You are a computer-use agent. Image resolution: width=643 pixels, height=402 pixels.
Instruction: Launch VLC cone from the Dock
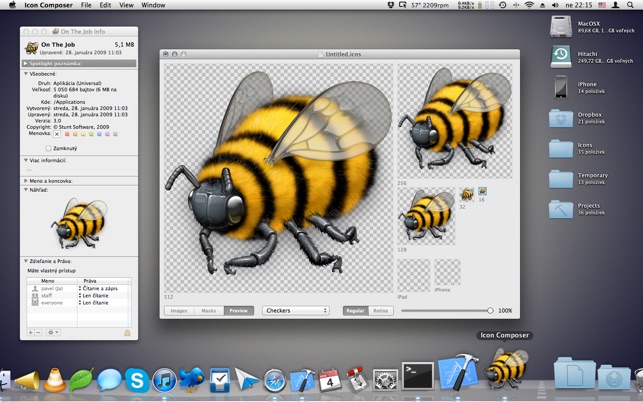[x=55, y=380]
